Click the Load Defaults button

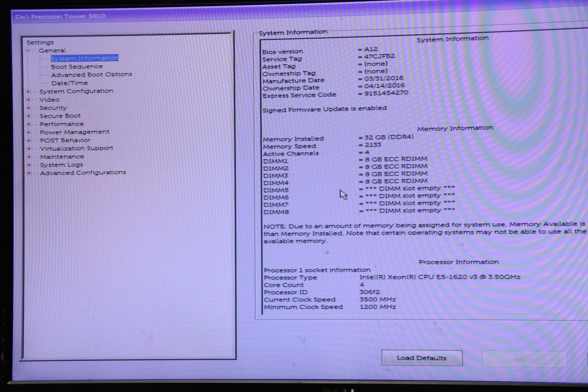[422, 358]
